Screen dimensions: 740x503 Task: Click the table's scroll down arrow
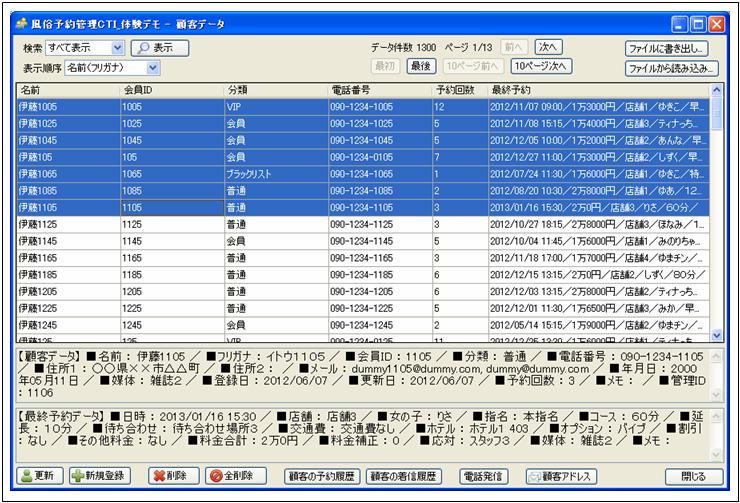coord(715,336)
